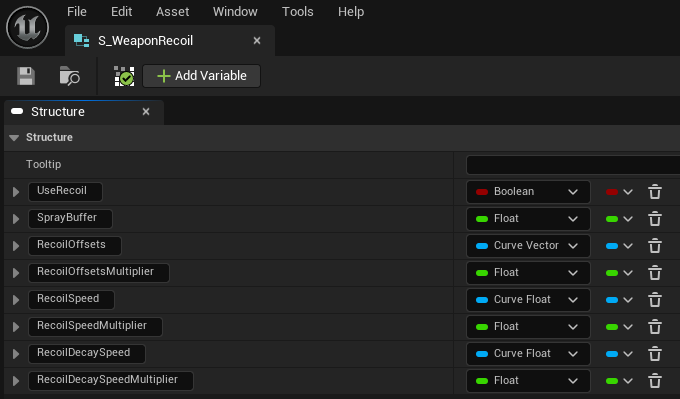Click the S_WeaponRecoil tab struct icon

click(82, 40)
